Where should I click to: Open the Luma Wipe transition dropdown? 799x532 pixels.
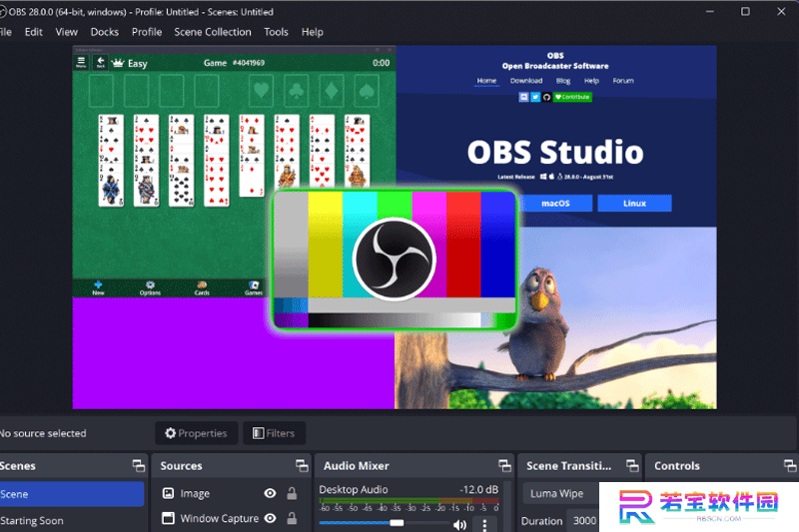click(x=561, y=493)
